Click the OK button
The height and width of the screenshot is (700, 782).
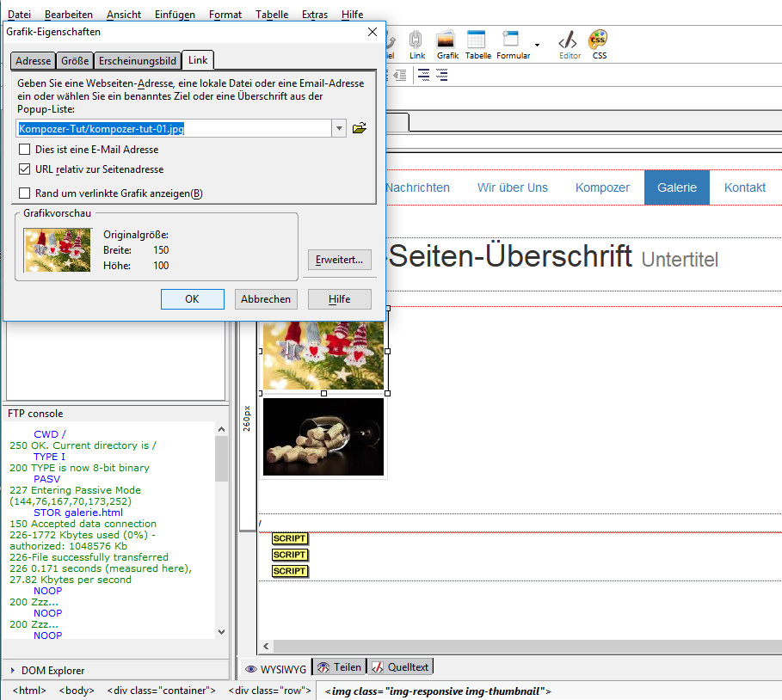[192, 299]
